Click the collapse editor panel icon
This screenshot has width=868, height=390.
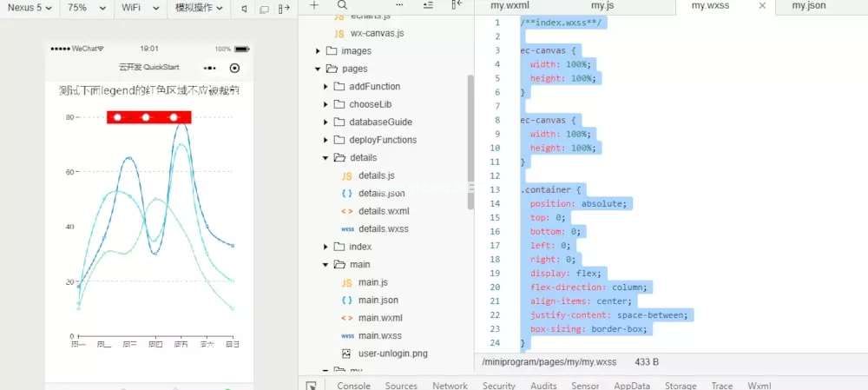pos(457,5)
